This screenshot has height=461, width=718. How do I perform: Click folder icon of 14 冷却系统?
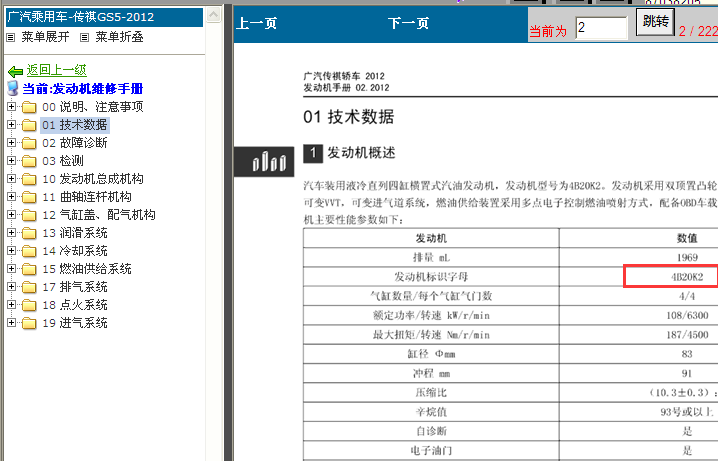pos(29,251)
